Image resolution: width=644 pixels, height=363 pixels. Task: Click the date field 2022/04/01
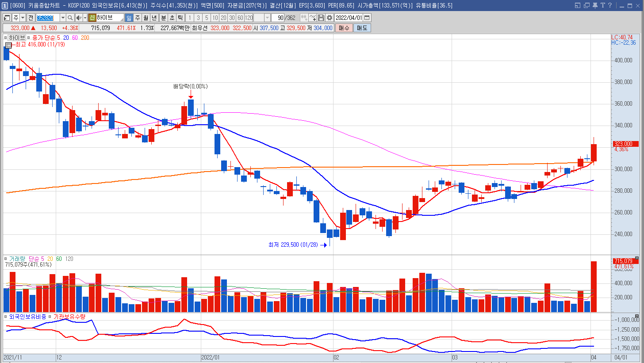(349, 18)
